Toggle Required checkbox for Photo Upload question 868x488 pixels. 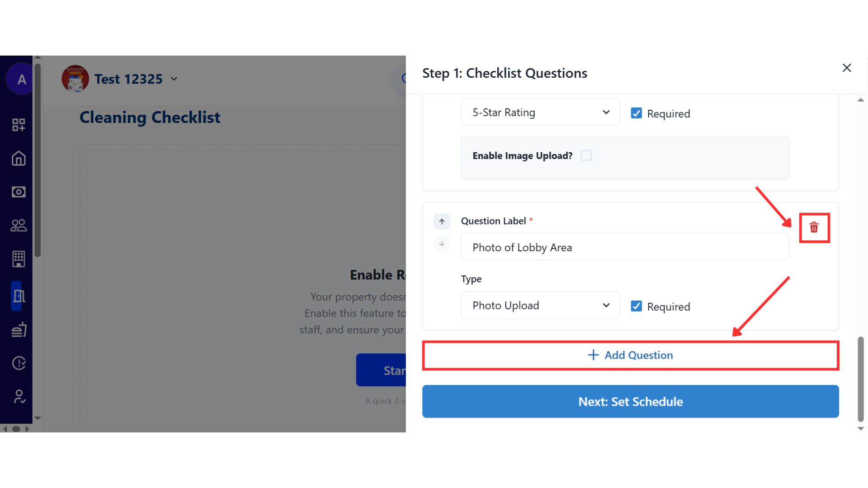(636, 306)
